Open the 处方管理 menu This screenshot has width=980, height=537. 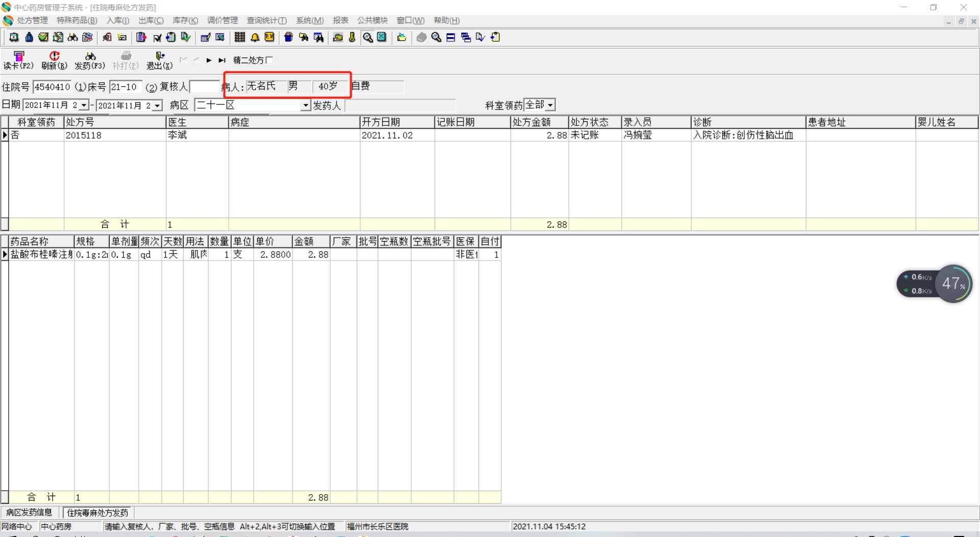tap(32, 20)
